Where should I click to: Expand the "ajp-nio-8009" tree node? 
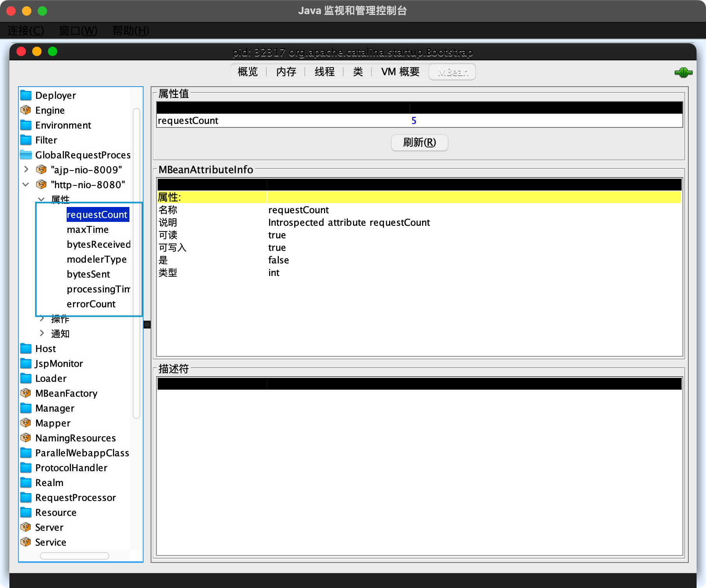tap(26, 169)
